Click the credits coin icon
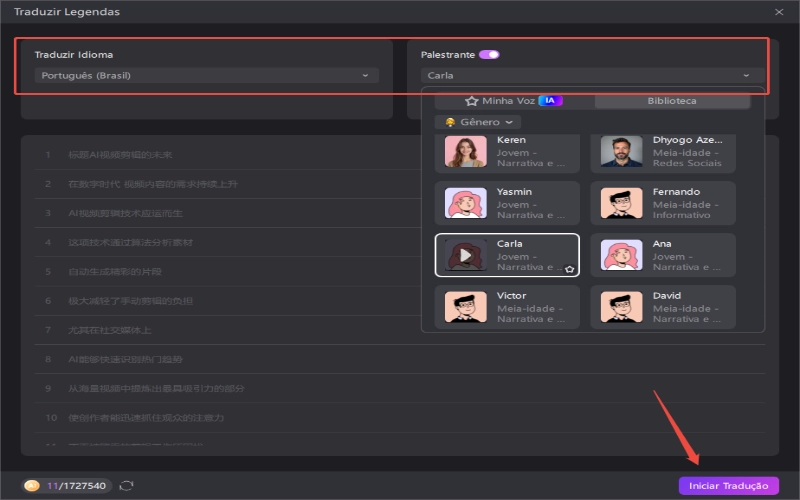This screenshot has width=800, height=500. click(32, 486)
